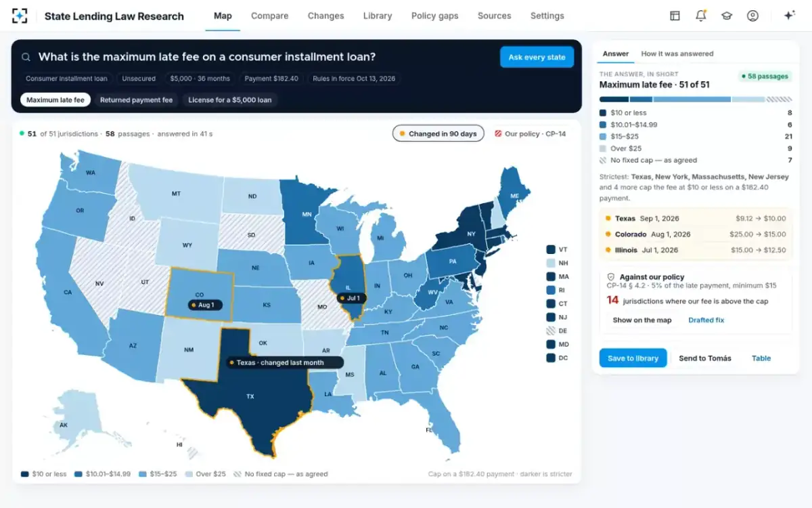Go to the Sources tab
812x508 pixels.
[x=495, y=16]
